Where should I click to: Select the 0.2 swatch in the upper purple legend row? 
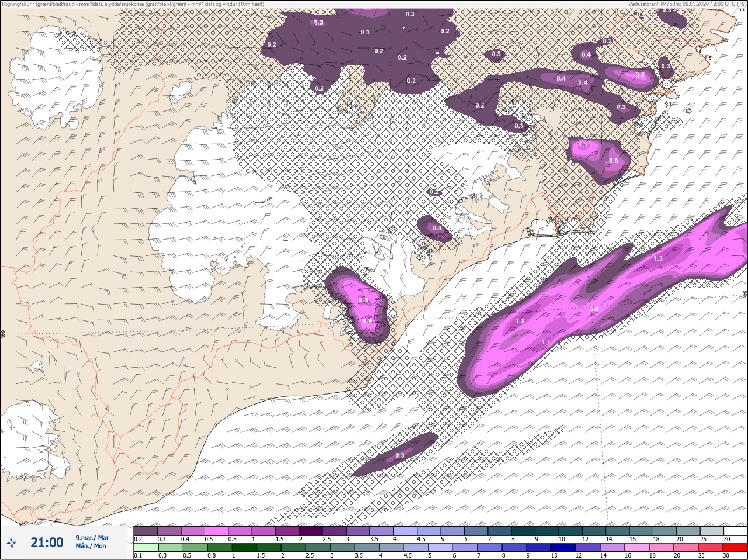point(146,531)
